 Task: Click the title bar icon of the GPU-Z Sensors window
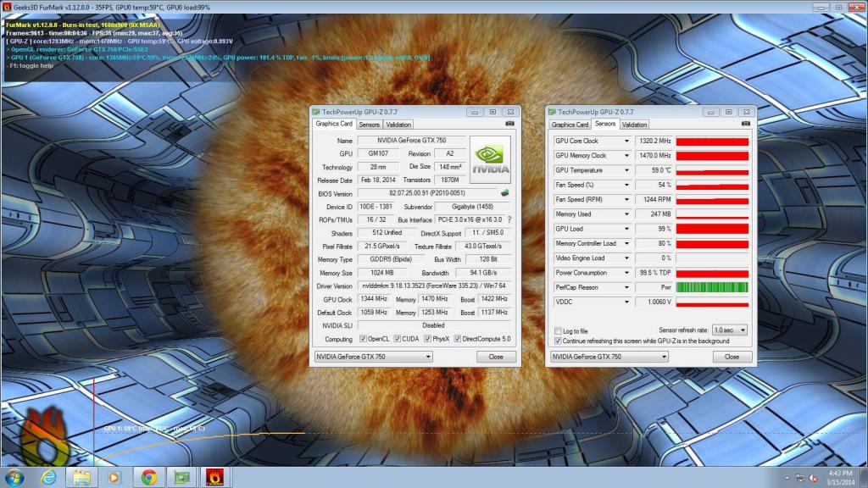tap(552, 112)
